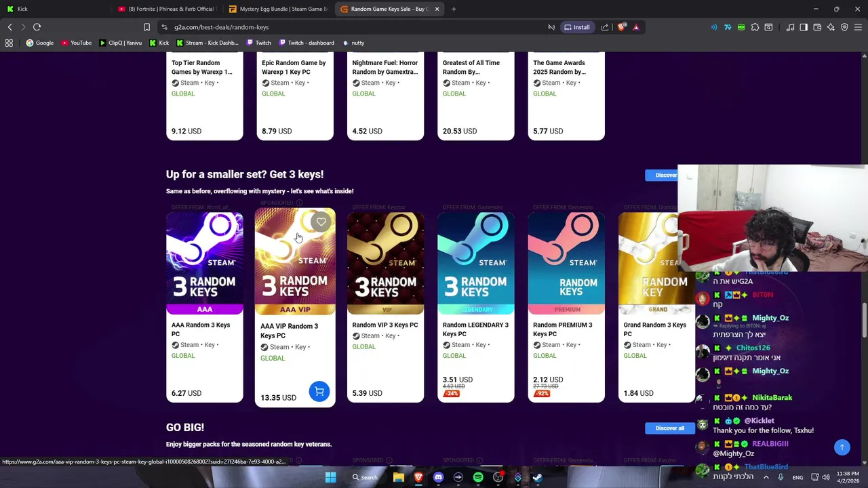Open the new tab plus button
This screenshot has height=488, width=868.
454,9
